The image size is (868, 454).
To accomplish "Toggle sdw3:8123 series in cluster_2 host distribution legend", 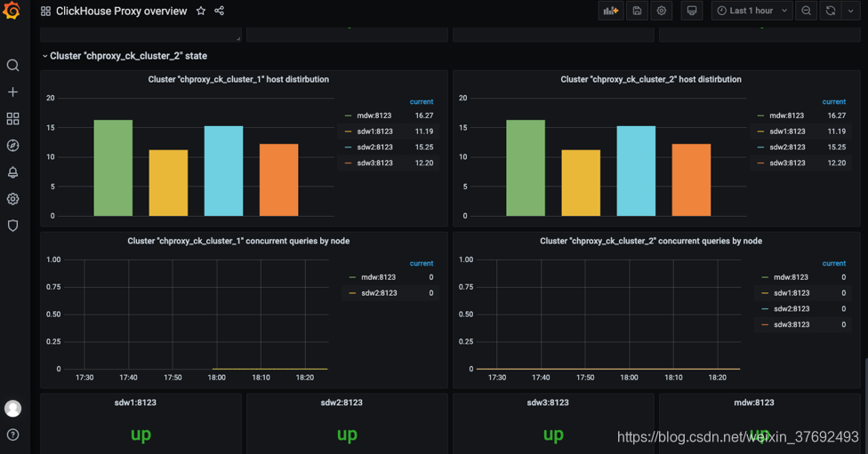I will coord(787,163).
